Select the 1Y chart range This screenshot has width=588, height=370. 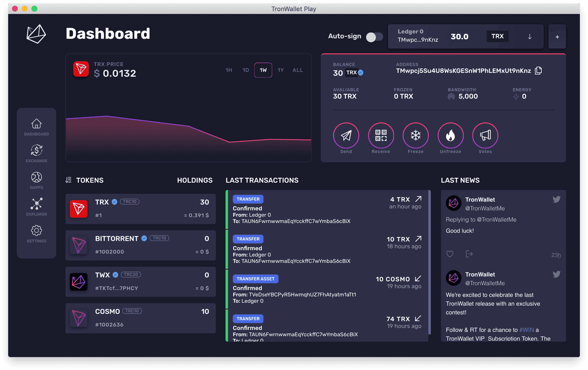point(281,70)
